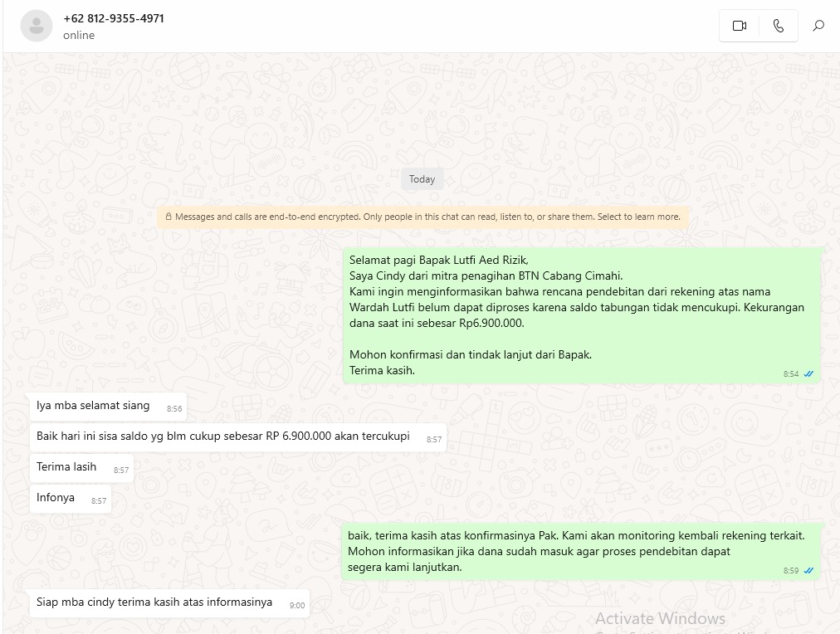Image resolution: width=840 pixels, height=634 pixels.
Task: Click blue read ticks on 8:54 message
Action: (808, 374)
